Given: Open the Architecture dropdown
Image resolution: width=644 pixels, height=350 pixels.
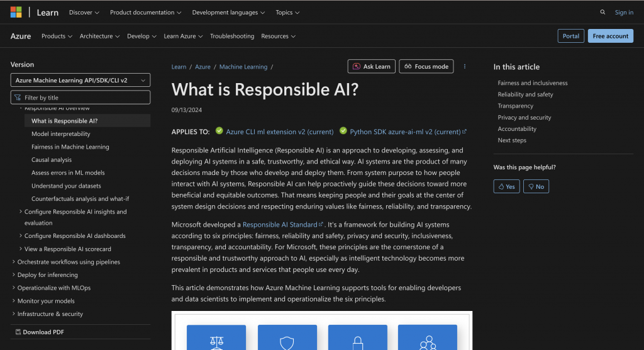Looking at the screenshot, I should coord(100,36).
